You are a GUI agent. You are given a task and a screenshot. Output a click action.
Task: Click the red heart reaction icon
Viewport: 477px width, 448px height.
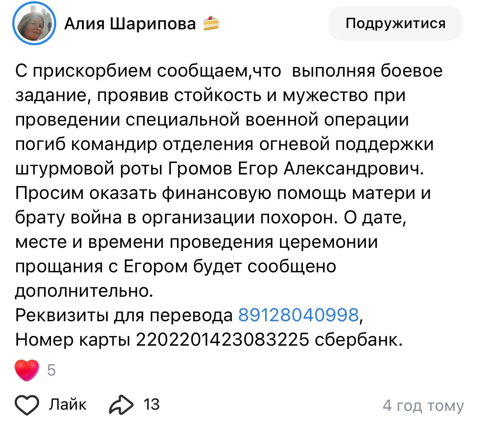point(27,371)
